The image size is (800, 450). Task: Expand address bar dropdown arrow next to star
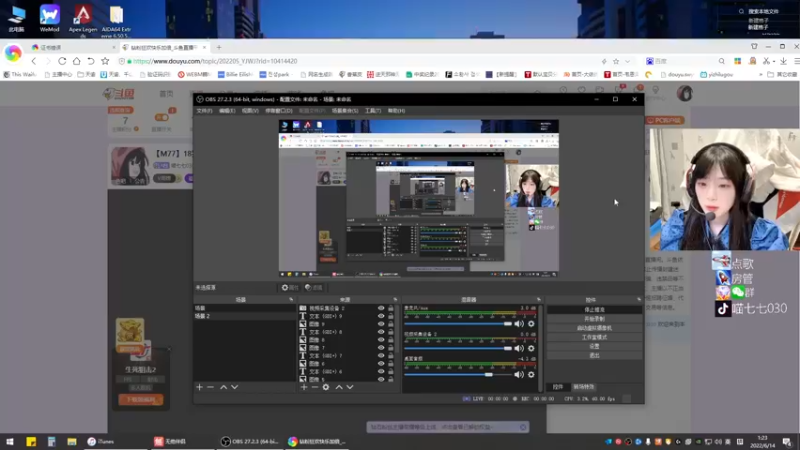pos(628,61)
